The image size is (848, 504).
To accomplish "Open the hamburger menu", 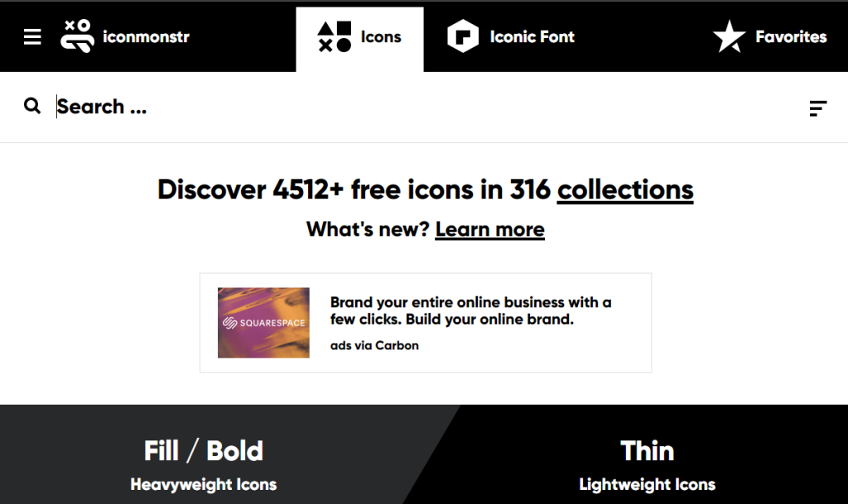I will pyautogui.click(x=32, y=37).
